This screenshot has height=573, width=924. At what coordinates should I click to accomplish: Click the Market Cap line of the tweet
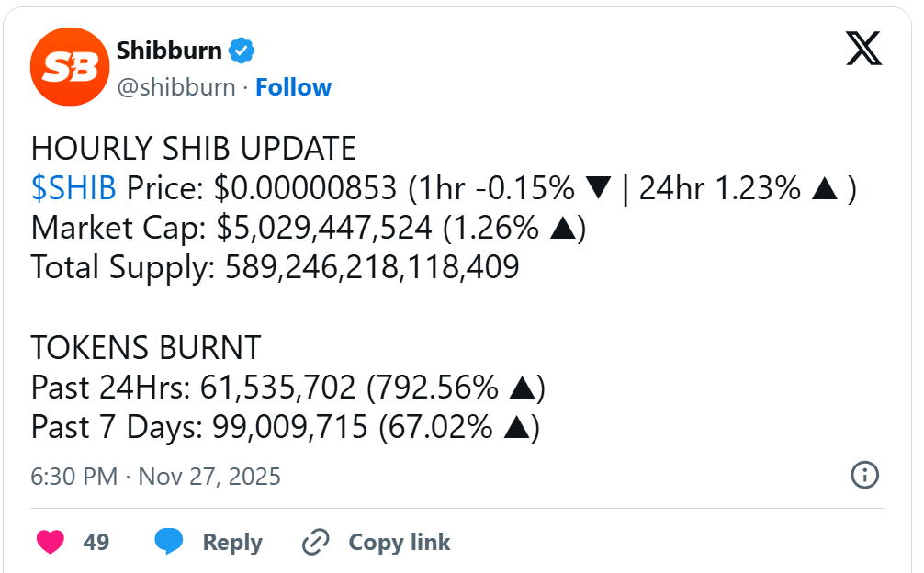point(309,227)
